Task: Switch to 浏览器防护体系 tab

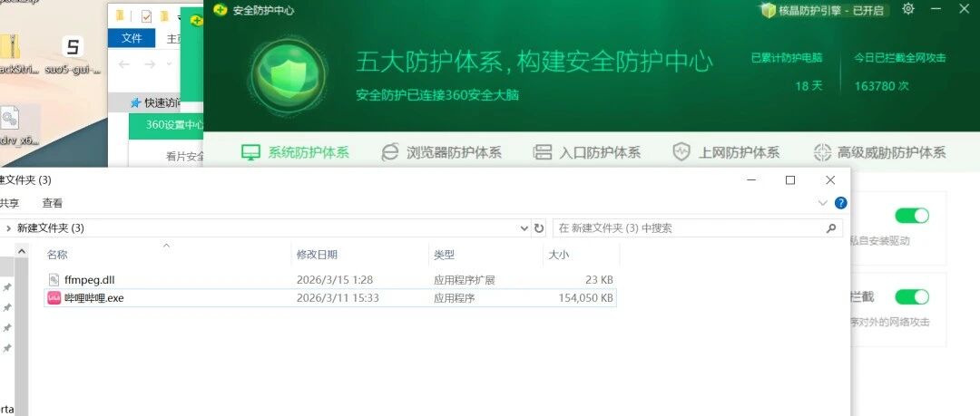Action: 441,152
